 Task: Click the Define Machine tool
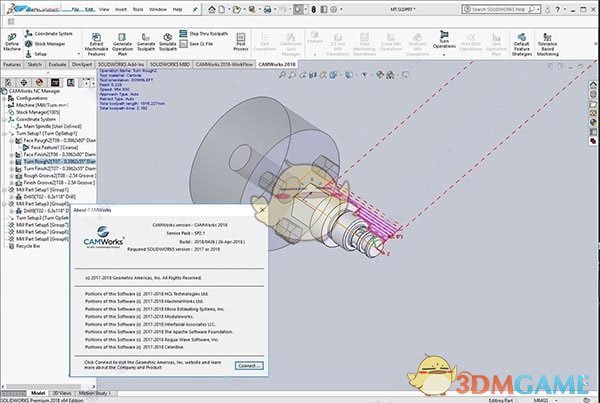tap(11, 42)
